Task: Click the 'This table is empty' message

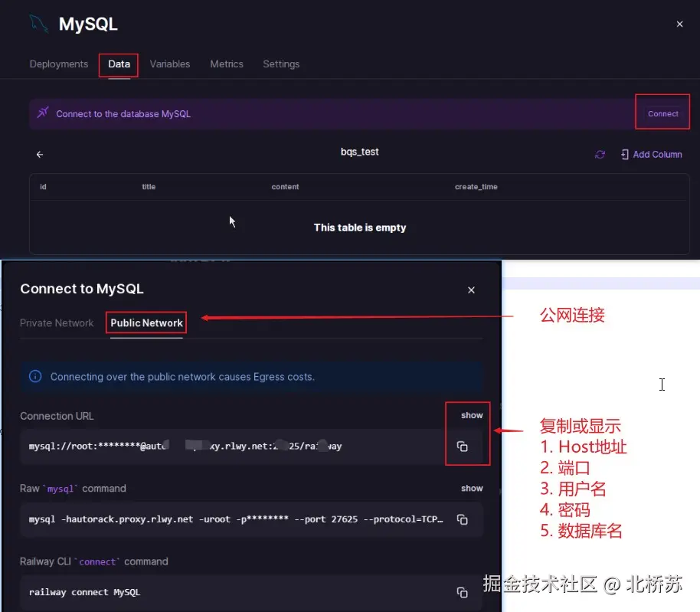Action: point(360,227)
